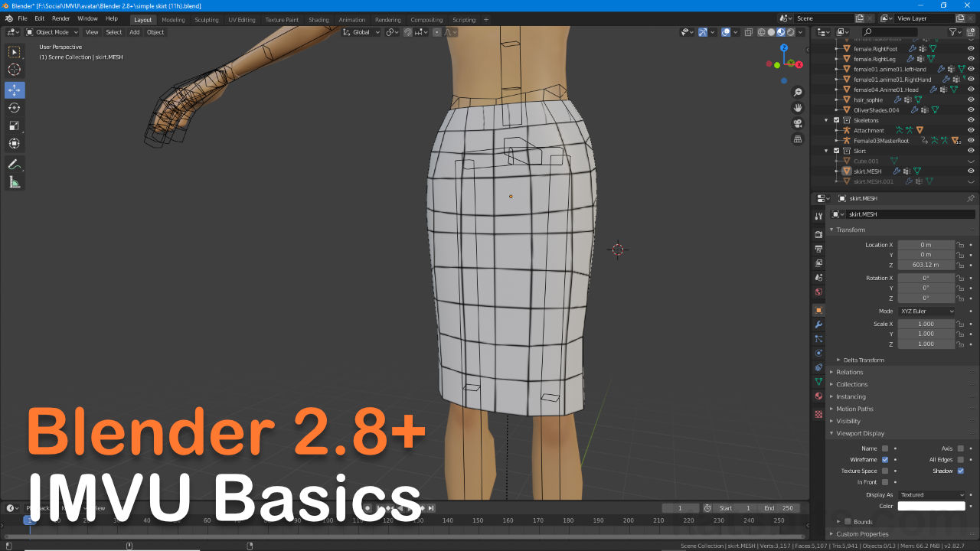Screen dimensions: 980x551
Task: Switch to the Shading workspace tab
Action: click(318, 20)
